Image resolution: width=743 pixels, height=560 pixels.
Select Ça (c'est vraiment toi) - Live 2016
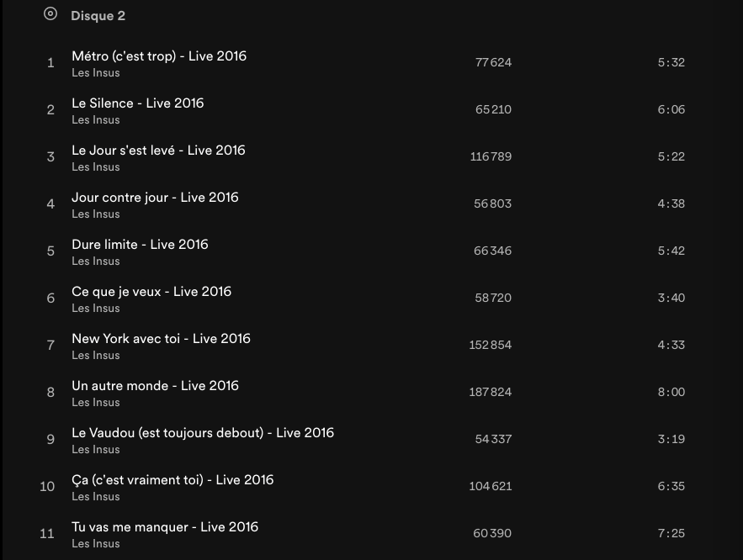point(172,480)
